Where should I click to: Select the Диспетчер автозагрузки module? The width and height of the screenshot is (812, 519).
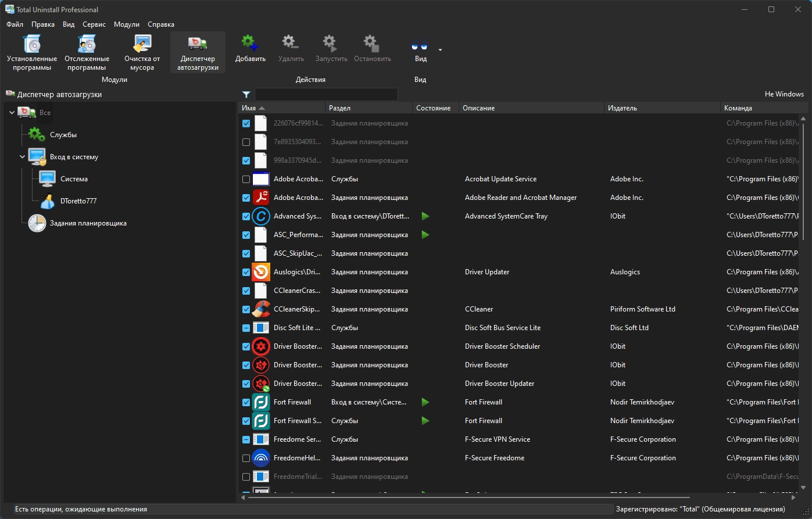click(x=198, y=52)
